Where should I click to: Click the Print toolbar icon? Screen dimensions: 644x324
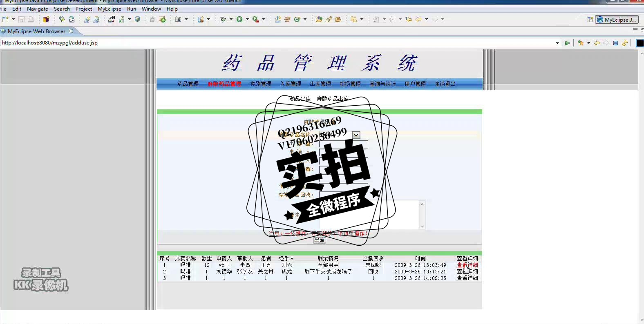(31, 19)
